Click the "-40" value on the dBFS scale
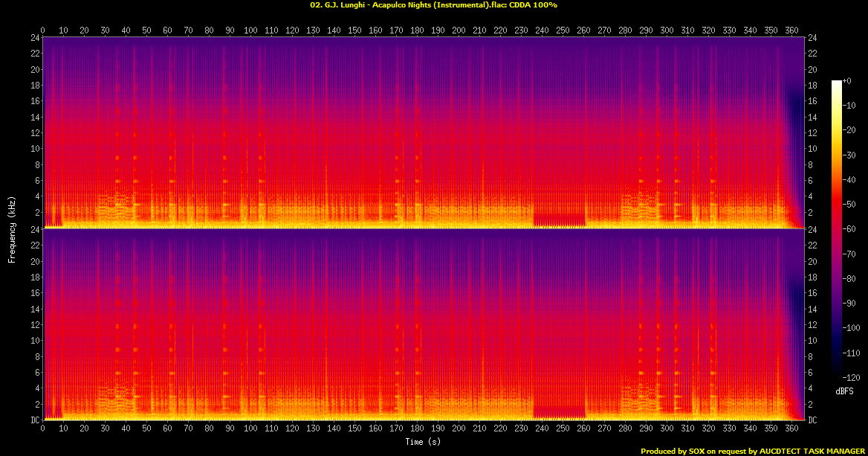Viewport: 868px width, 456px height. click(849, 179)
